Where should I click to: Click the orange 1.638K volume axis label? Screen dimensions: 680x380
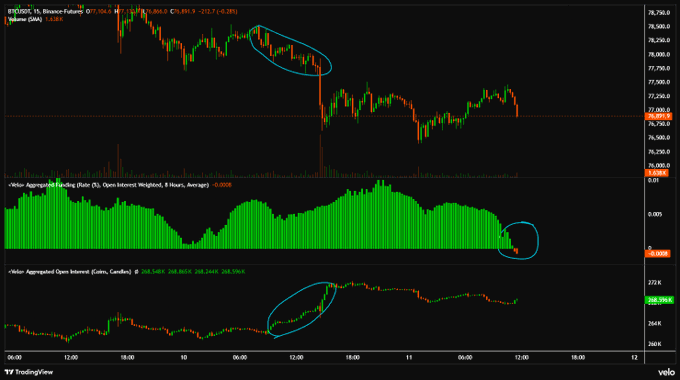coord(657,173)
